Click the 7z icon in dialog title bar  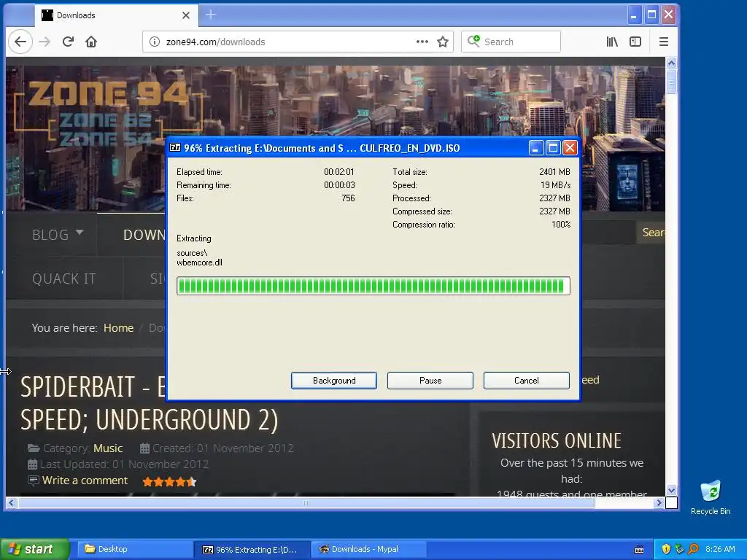point(175,147)
